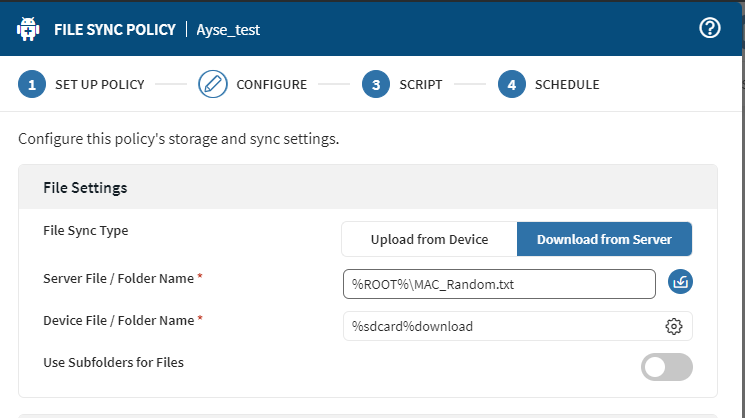Click the File Sync Type label
Viewport: 745px width, 418px height.
click(86, 231)
